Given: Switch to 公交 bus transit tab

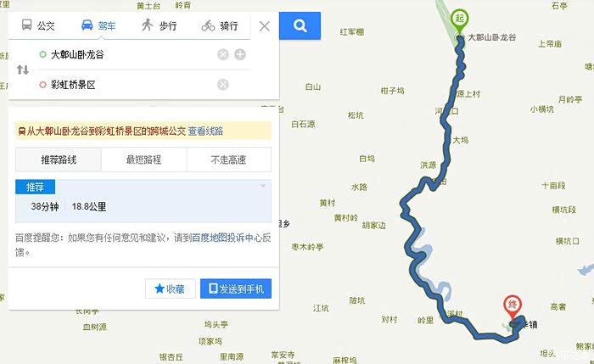Looking at the screenshot, I should 38,25.
